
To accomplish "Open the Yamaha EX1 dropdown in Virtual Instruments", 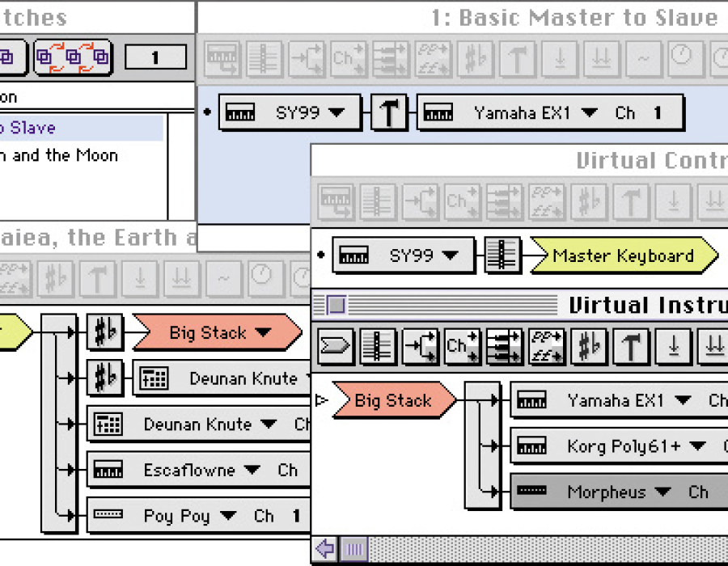I will [683, 400].
